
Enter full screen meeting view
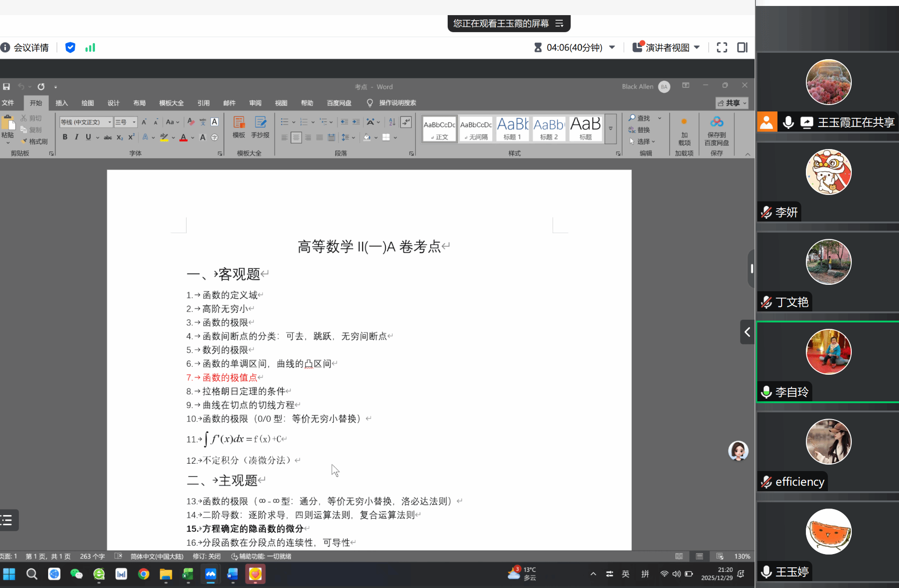point(721,48)
